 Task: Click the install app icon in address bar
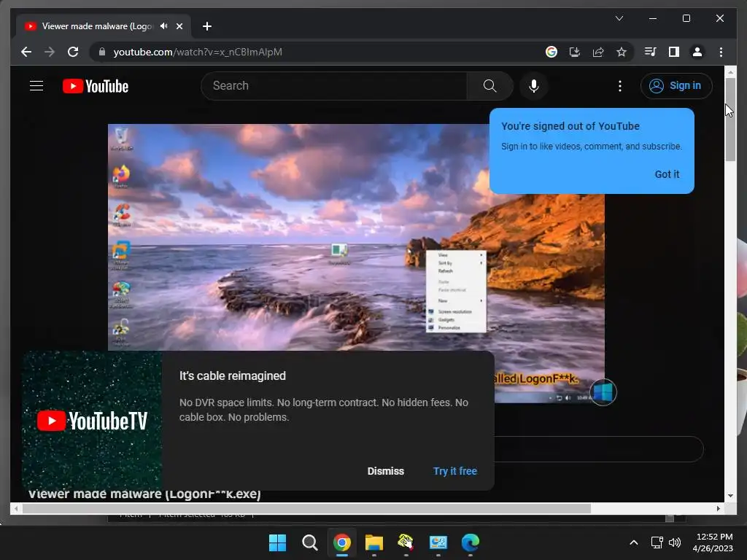coord(575,52)
